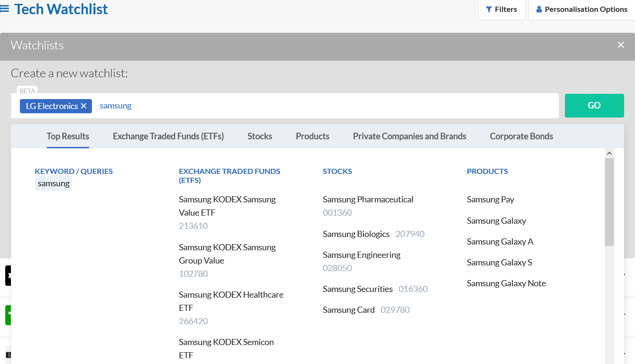Select Samsung Card stock
The image size is (635, 364).
[x=349, y=310]
